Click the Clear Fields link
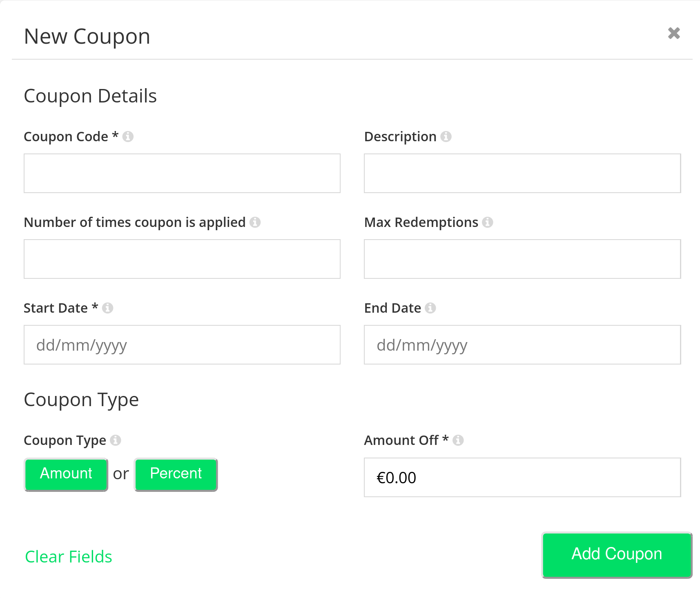The width and height of the screenshot is (700, 598). coord(68,557)
